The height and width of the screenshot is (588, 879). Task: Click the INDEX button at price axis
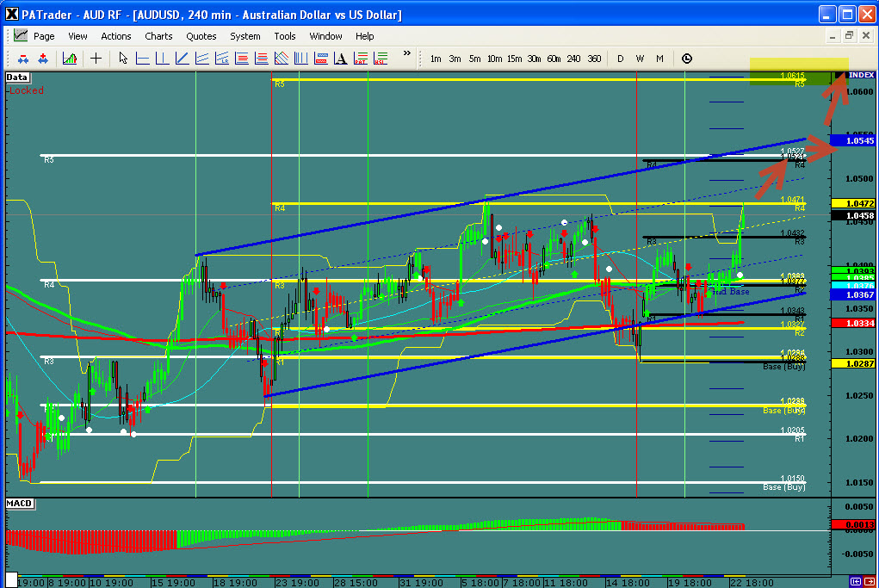click(860, 76)
